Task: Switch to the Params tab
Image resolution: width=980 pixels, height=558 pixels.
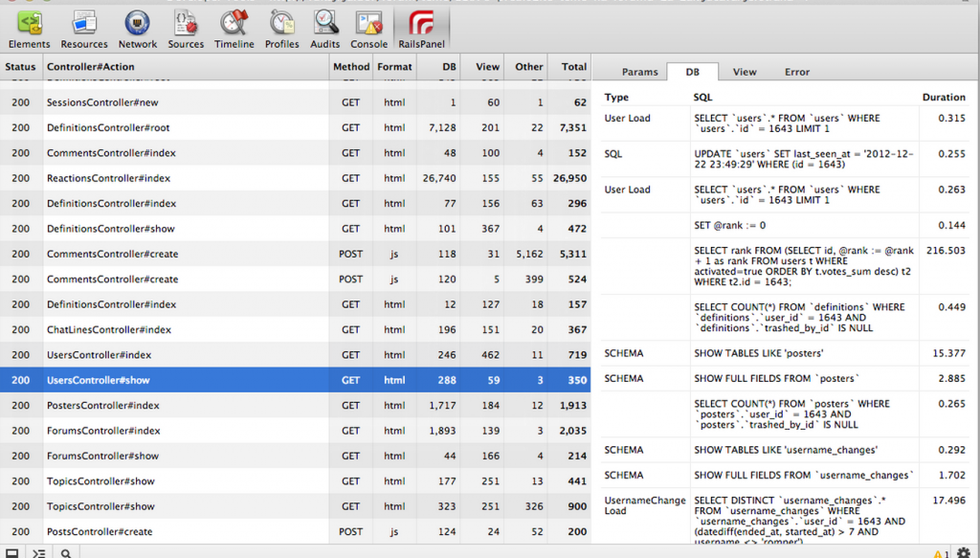Action: (x=640, y=72)
